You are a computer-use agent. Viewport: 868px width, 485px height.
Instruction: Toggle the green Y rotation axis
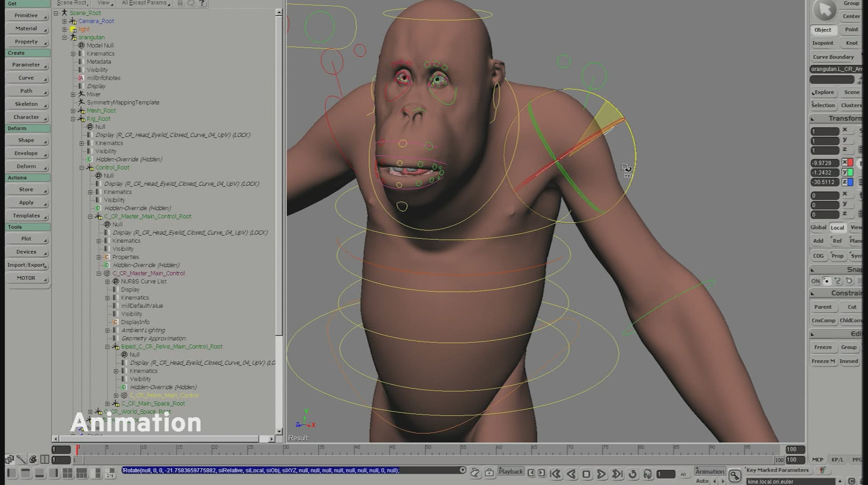[847, 172]
